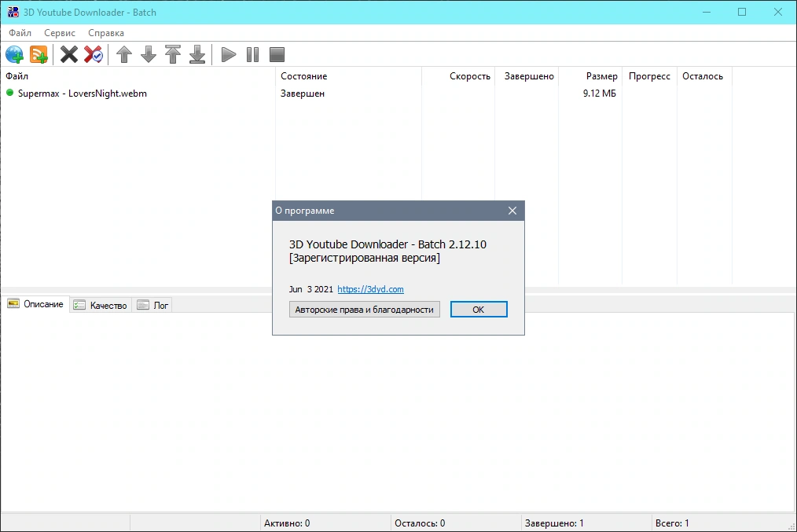Screen dimensions: 797x532
Task: Maximize the main window
Action: point(742,13)
